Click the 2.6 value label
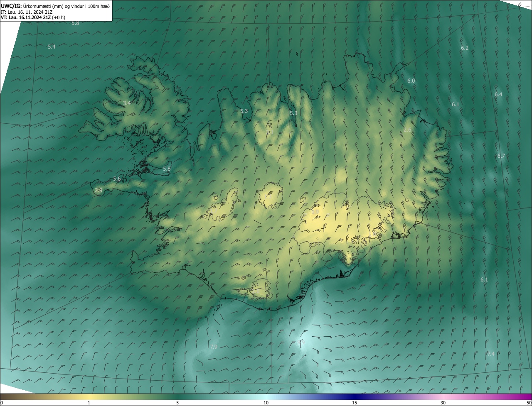This screenshot has width=532, height=406. click(x=407, y=130)
